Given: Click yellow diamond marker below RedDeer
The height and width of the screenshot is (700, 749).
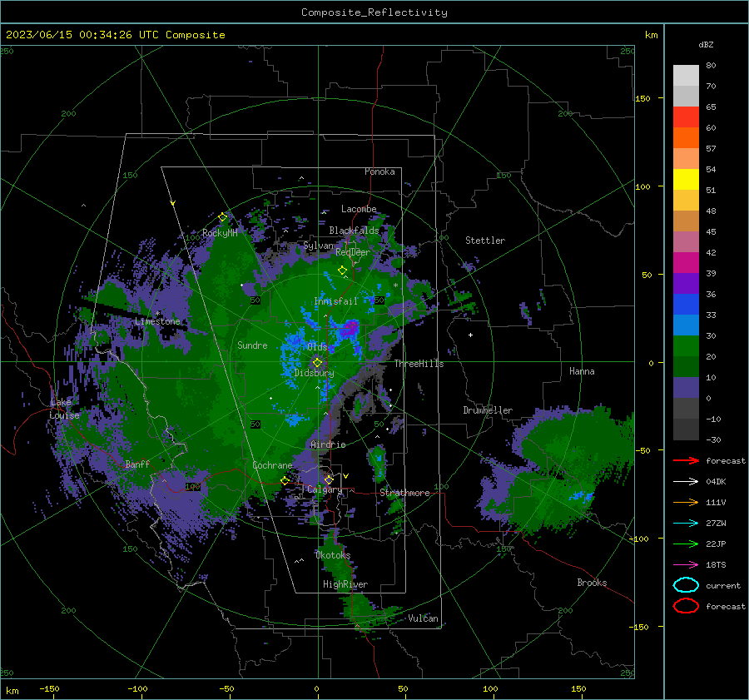Looking at the screenshot, I should tap(342, 271).
